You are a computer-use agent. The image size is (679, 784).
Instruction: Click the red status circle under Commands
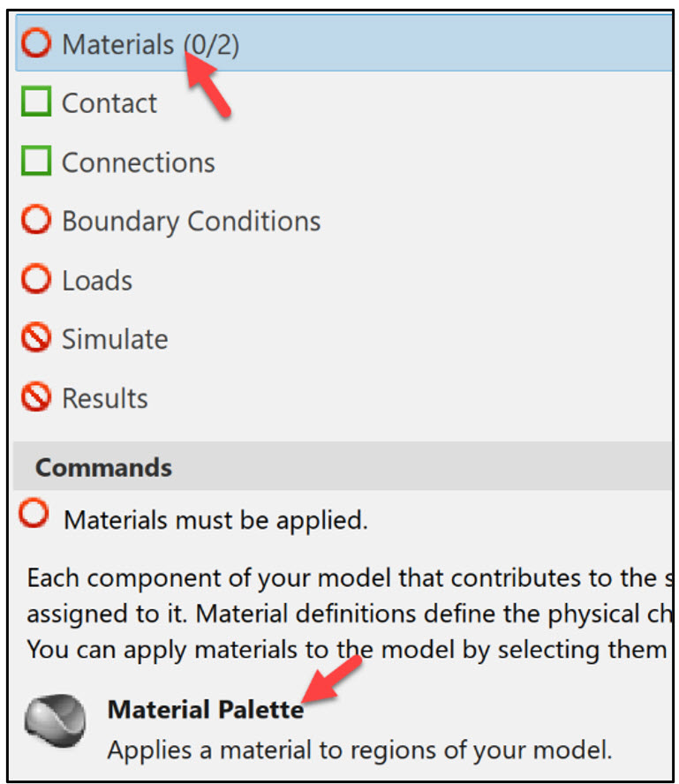pos(34,516)
